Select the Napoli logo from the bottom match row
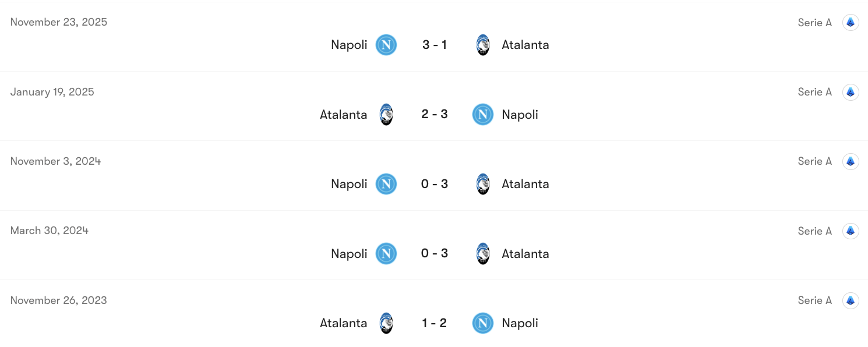This screenshot has height=347, width=868. 482,323
